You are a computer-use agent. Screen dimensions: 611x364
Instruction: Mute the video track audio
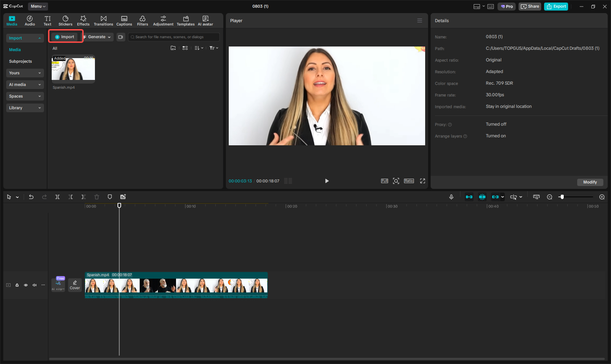tap(34, 285)
